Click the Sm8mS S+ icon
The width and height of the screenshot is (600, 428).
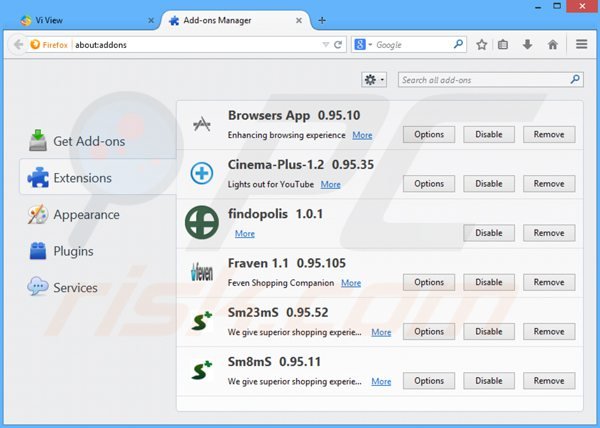pos(202,370)
